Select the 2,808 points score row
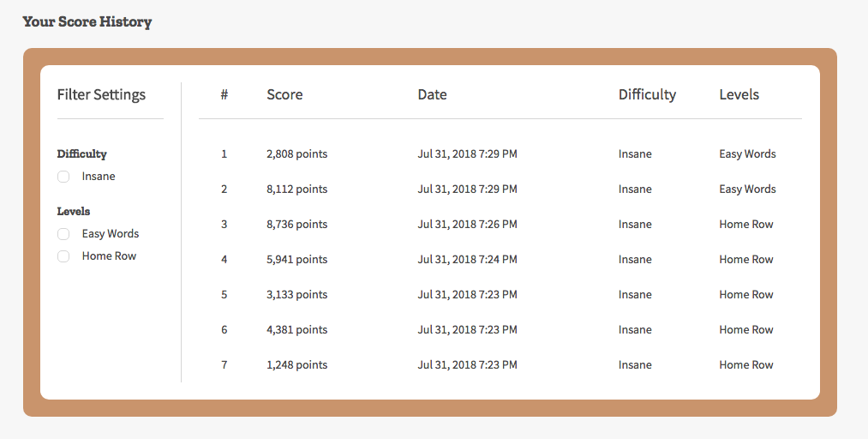 coord(296,154)
